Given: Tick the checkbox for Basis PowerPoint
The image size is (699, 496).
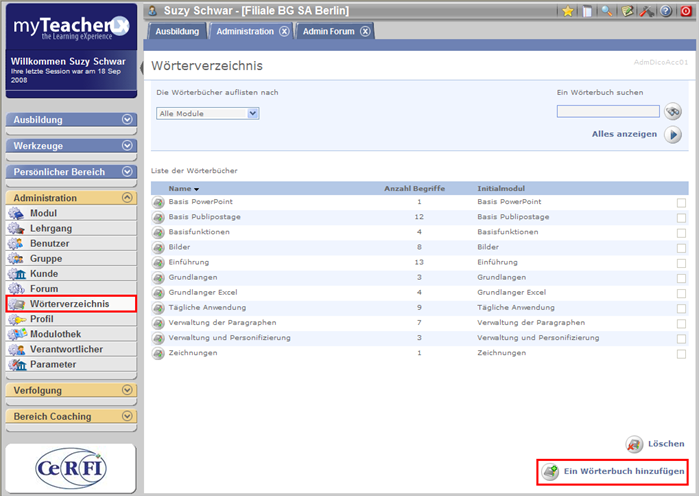Looking at the screenshot, I should (681, 203).
